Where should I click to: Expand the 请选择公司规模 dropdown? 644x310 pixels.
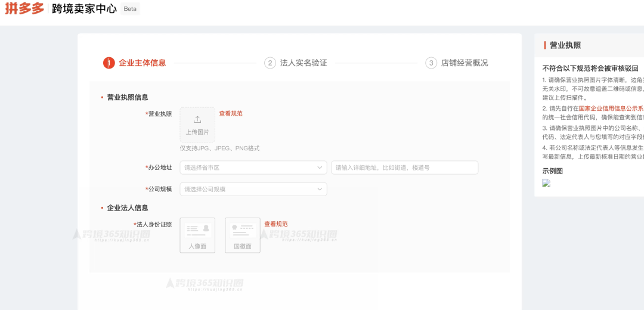253,189
